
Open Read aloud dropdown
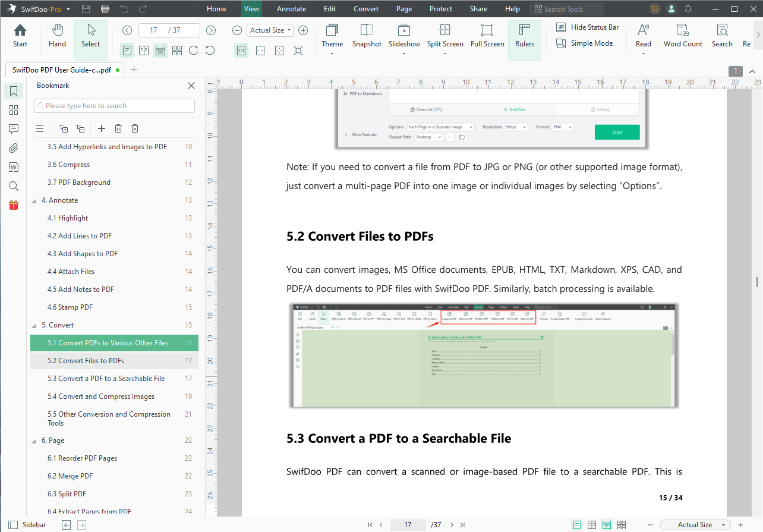click(643, 39)
